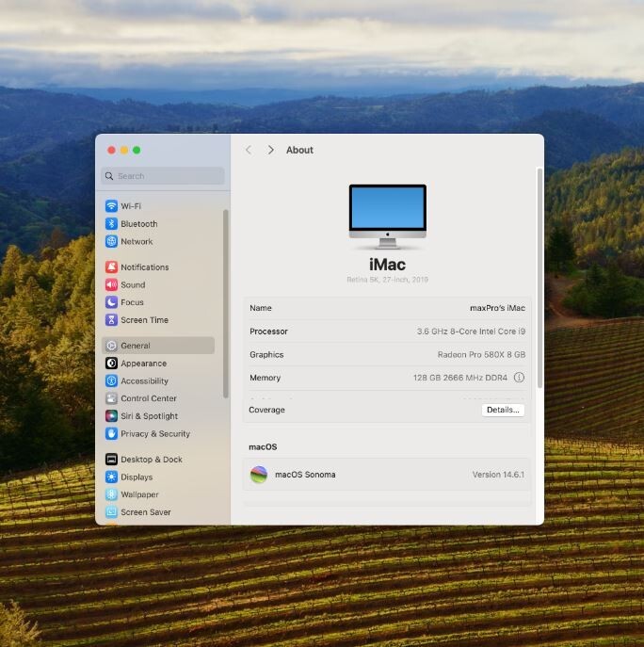644x647 pixels.
Task: Select Appearance label in sidebar
Action: pos(143,364)
